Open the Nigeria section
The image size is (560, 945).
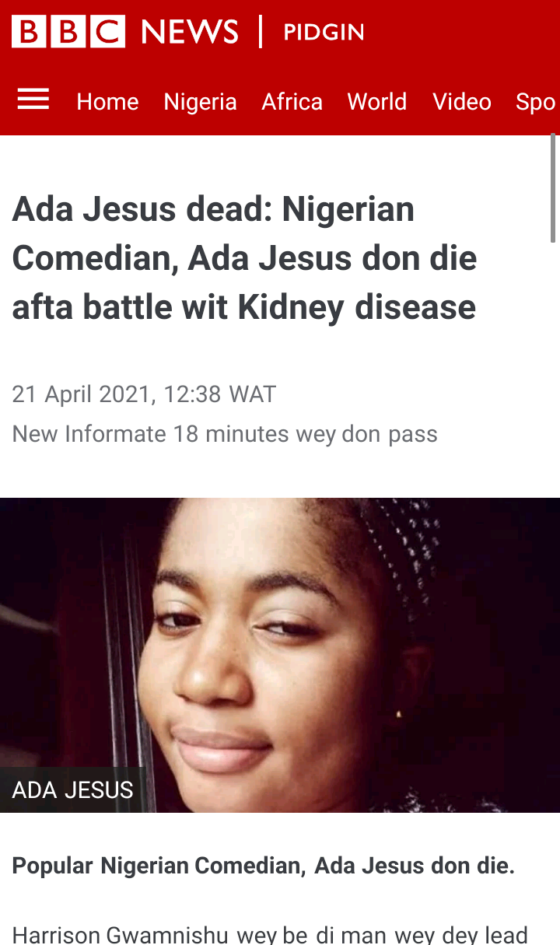pos(200,102)
